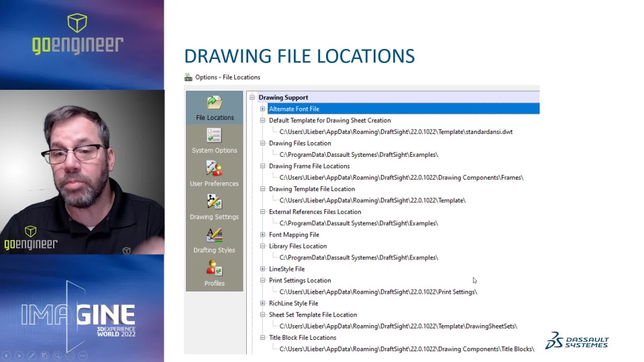
Task: Select the Font Mapping File label
Action: (x=294, y=235)
